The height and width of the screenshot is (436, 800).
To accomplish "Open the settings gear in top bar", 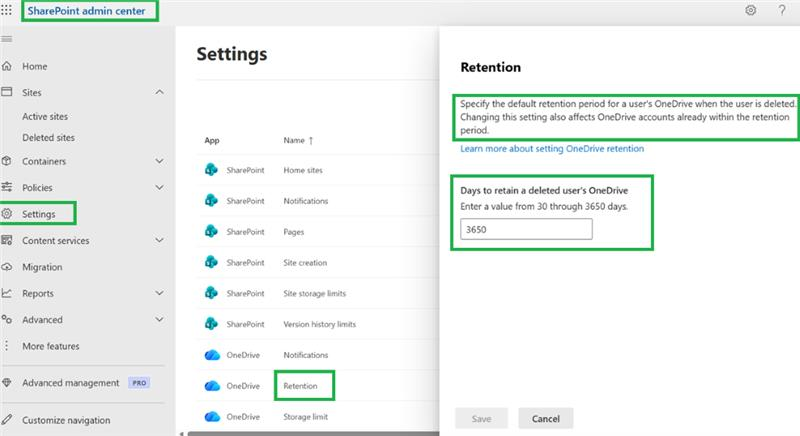I will (x=750, y=10).
